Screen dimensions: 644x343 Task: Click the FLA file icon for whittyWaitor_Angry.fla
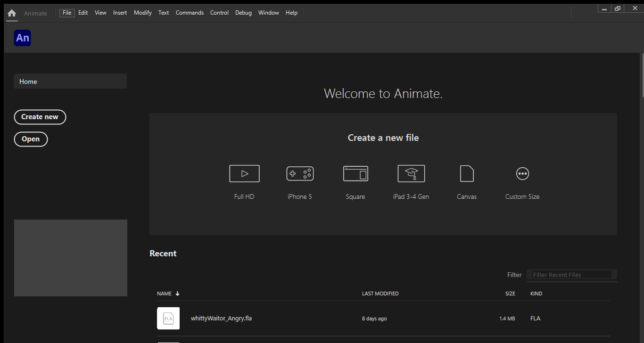tap(168, 318)
